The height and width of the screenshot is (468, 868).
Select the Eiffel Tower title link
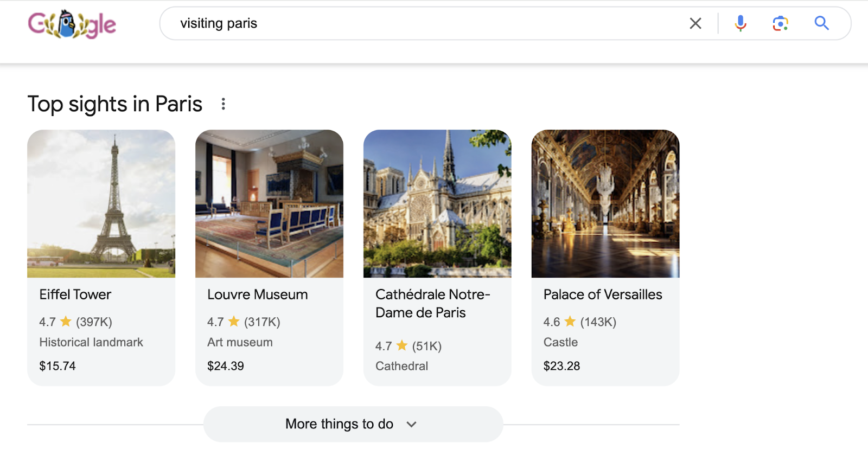(75, 294)
